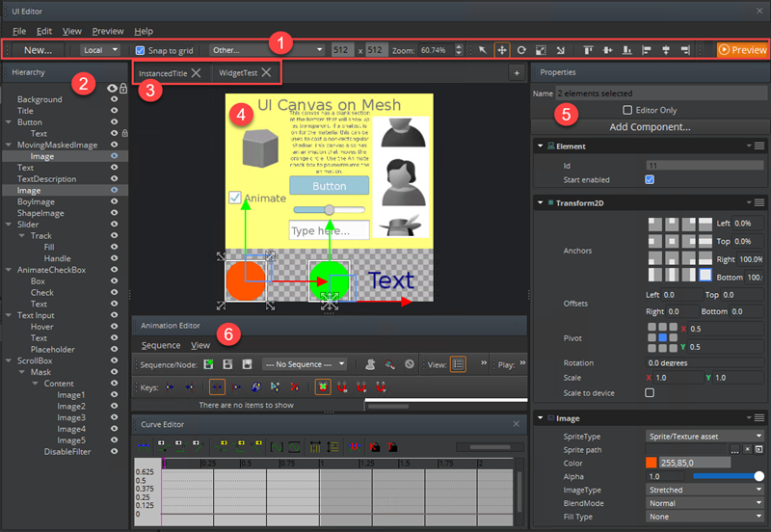Enable the Editor Only checkbox

pyautogui.click(x=627, y=111)
